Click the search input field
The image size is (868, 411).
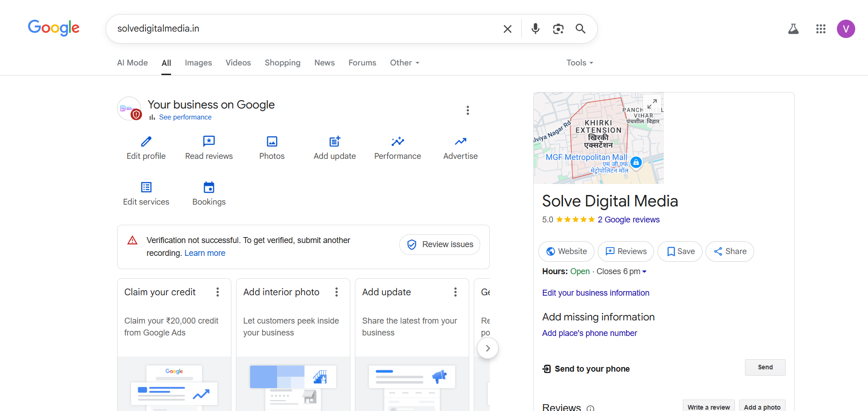(306, 28)
